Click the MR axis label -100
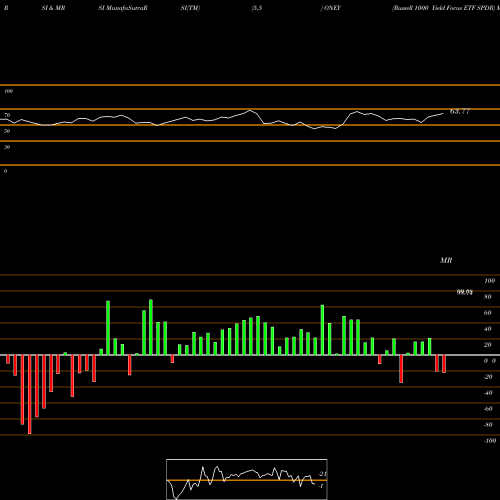The width and height of the screenshot is (500, 500). (x=490, y=441)
